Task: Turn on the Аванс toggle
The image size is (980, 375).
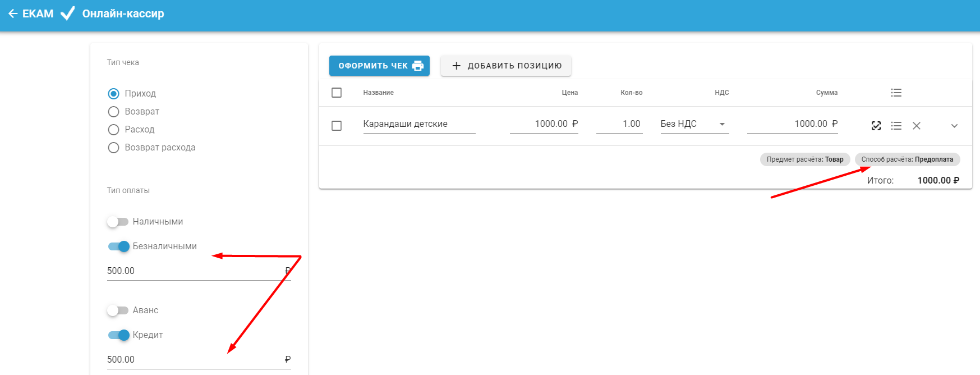Action: (x=118, y=310)
